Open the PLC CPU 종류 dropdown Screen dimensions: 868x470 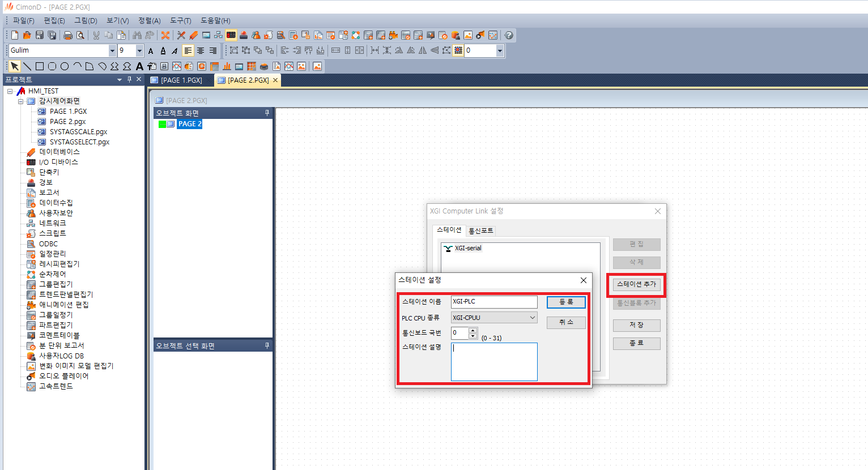point(533,318)
